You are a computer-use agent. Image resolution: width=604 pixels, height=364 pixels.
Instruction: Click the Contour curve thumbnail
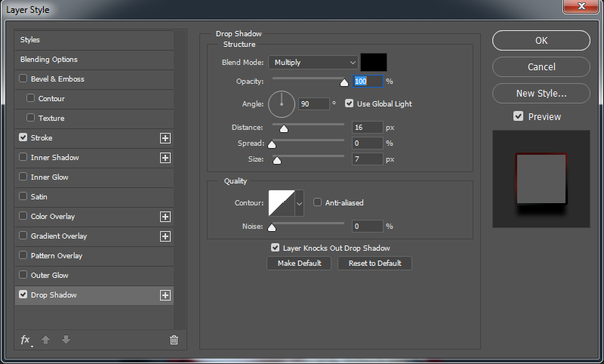tap(282, 203)
